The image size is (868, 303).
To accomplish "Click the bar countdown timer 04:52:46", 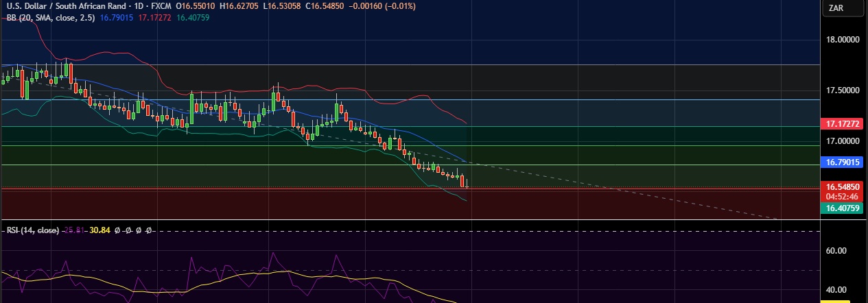I will (843, 195).
